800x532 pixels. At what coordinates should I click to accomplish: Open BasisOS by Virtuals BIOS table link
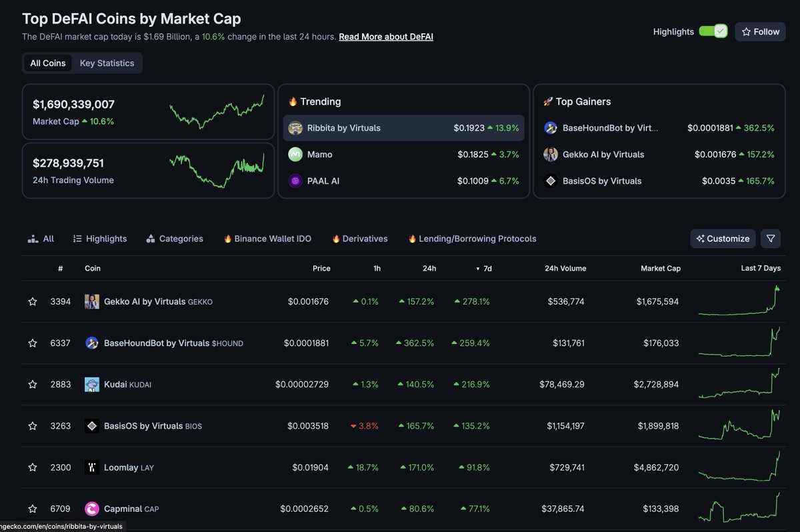coord(153,426)
